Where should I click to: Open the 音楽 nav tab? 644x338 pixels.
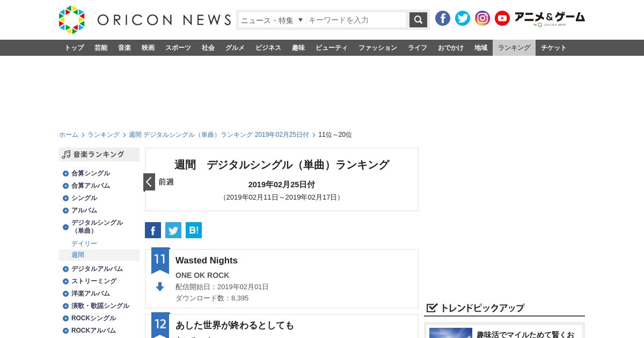(125, 48)
